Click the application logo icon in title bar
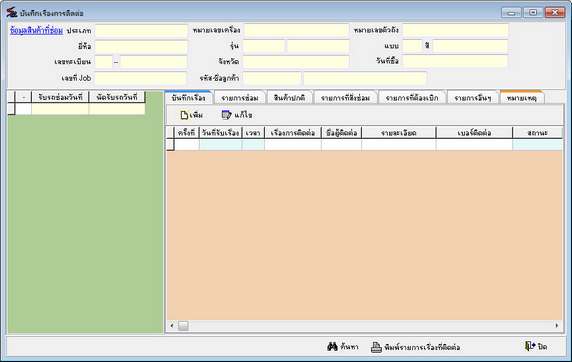Image resolution: width=572 pixels, height=362 pixels. (x=12, y=12)
